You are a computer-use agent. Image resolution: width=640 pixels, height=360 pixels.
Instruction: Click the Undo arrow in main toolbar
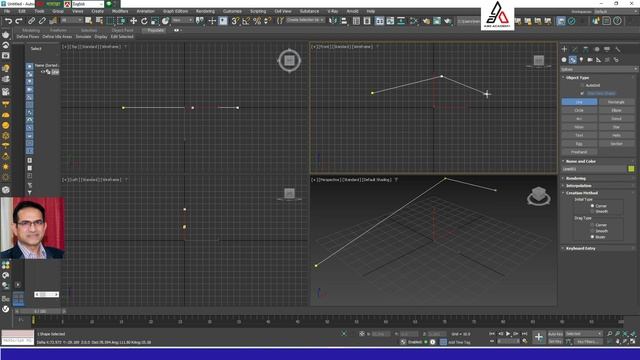pyautogui.click(x=8, y=21)
